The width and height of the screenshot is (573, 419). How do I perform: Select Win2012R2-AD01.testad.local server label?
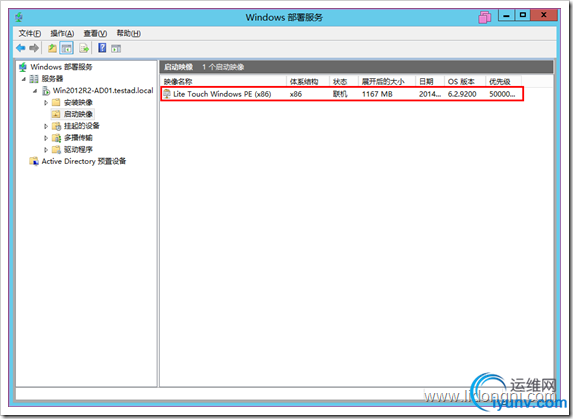tap(103, 90)
